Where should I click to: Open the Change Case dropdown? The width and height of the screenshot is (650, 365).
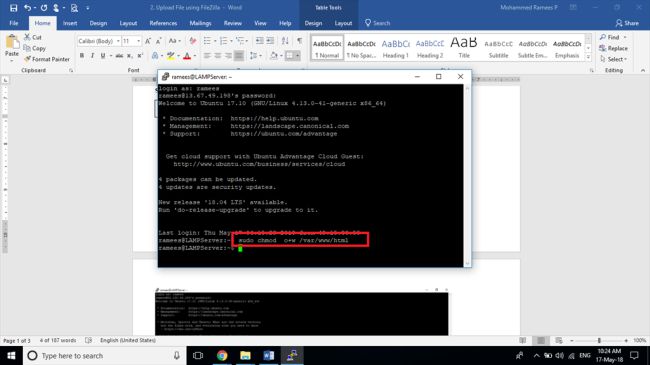[x=174, y=41]
